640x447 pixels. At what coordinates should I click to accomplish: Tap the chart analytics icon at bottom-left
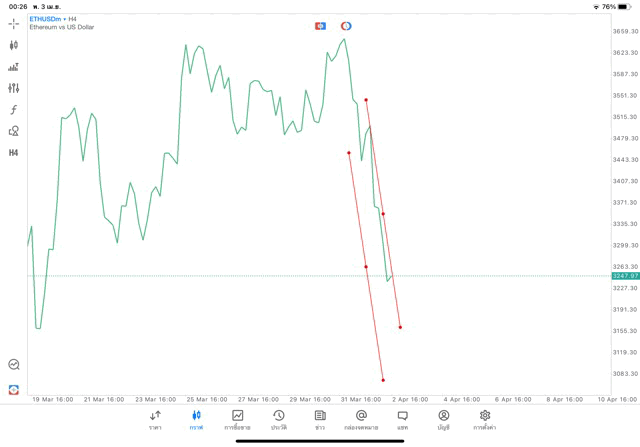click(13, 365)
